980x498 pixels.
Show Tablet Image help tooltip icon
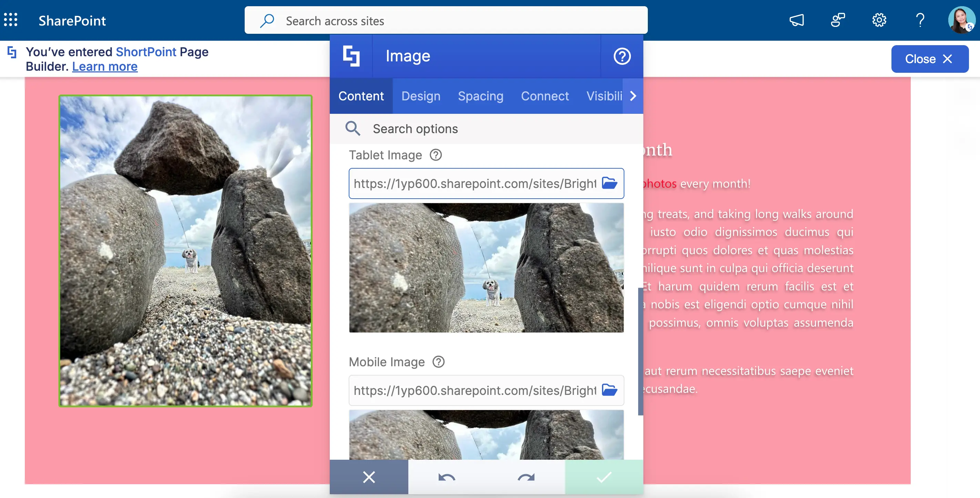coord(436,155)
